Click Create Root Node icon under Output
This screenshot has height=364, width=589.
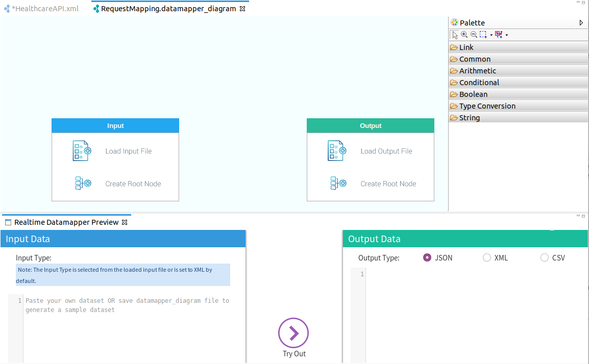click(x=337, y=183)
